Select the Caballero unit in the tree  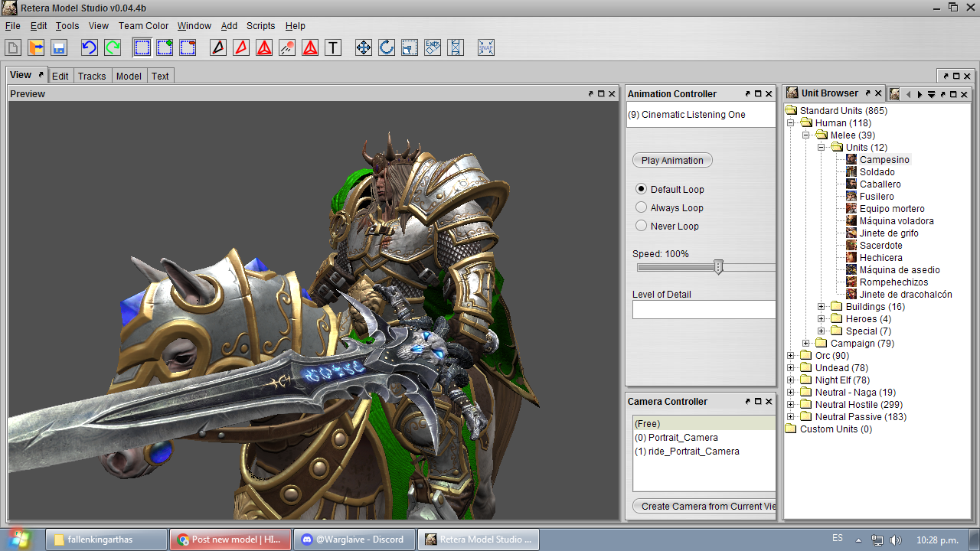point(880,184)
